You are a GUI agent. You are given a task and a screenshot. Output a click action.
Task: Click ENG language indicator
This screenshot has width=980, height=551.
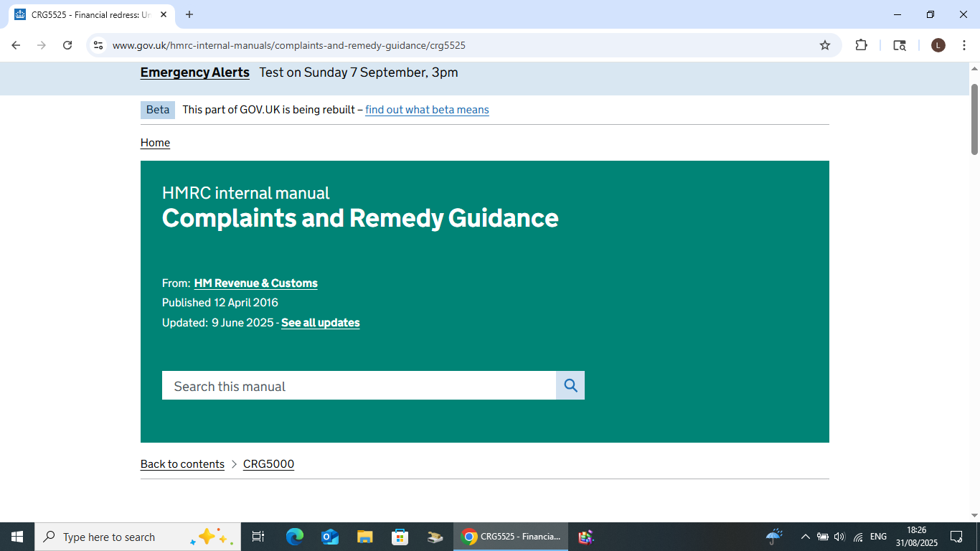coord(878,537)
